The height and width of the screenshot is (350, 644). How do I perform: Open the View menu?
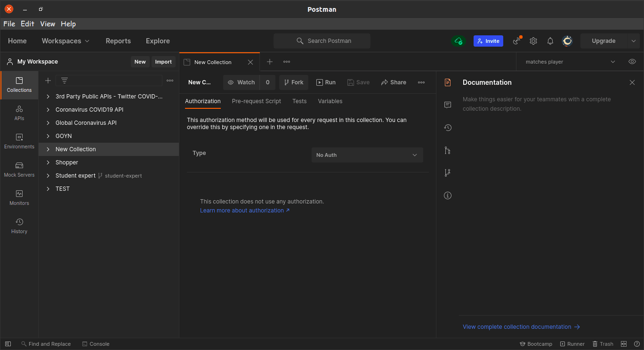(x=48, y=24)
